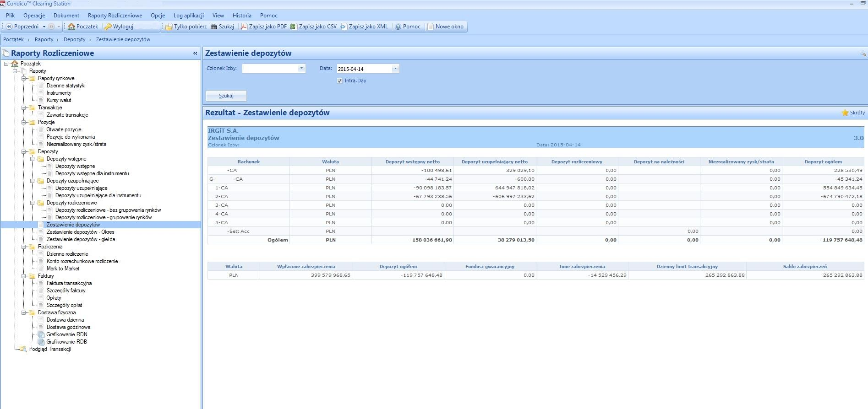Click the Rachunek column header
The width and height of the screenshot is (868, 409).
pyautogui.click(x=249, y=161)
